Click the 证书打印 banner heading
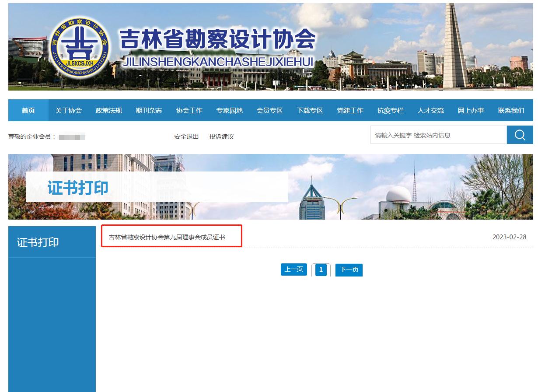This screenshot has height=392, width=538. click(x=78, y=187)
